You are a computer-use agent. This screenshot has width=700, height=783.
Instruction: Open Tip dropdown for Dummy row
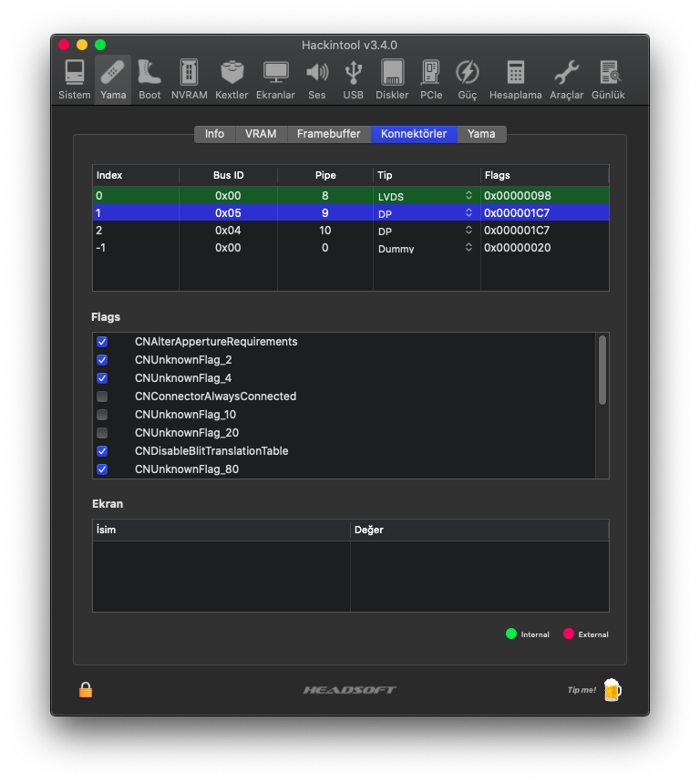point(468,248)
